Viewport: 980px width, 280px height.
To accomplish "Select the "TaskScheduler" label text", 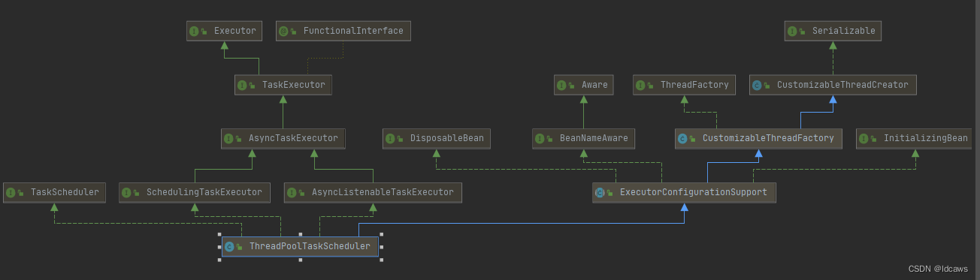I will point(65,193).
